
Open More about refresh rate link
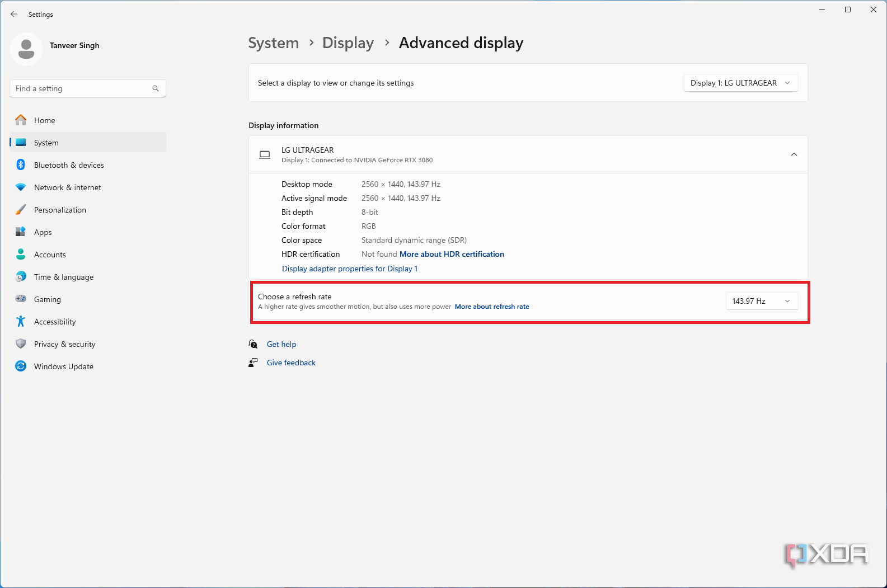pyautogui.click(x=492, y=307)
